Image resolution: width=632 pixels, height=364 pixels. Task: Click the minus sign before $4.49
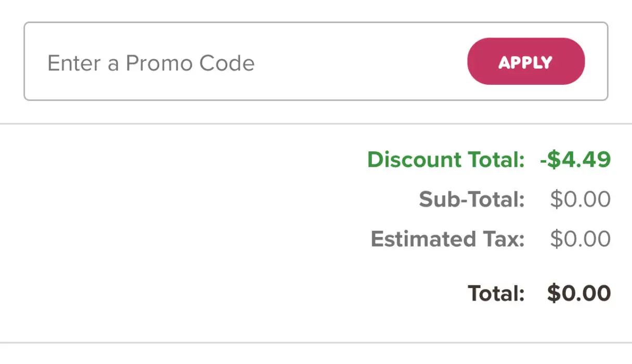point(543,161)
